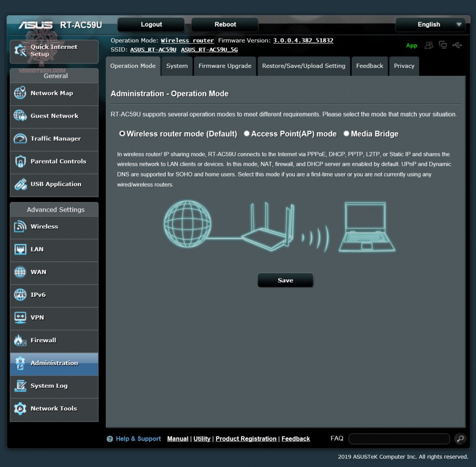Click the USB status icon in header
The width and height of the screenshot is (476, 467).
[x=457, y=45]
